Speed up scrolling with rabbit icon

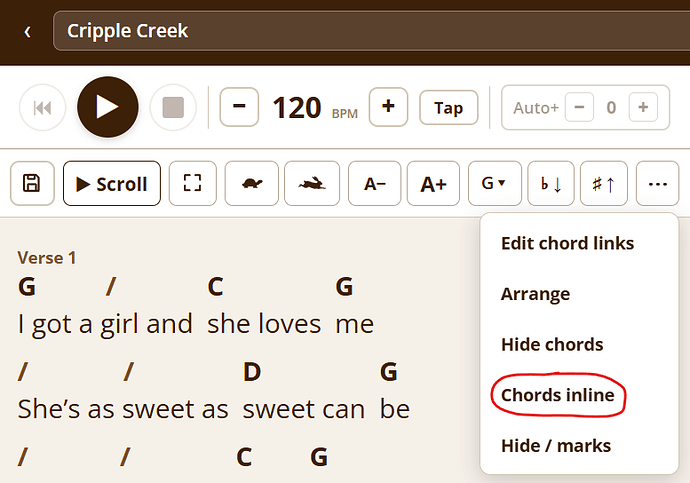(x=312, y=183)
